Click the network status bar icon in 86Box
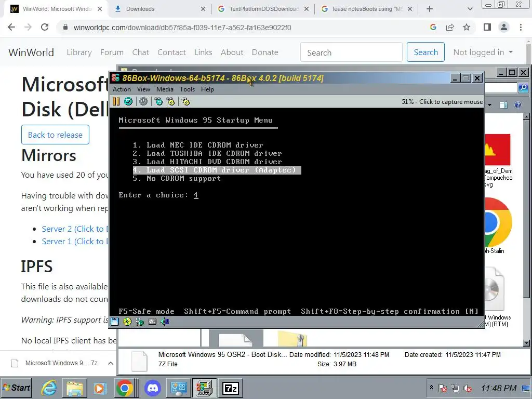The height and width of the screenshot is (399, 532). point(139,321)
